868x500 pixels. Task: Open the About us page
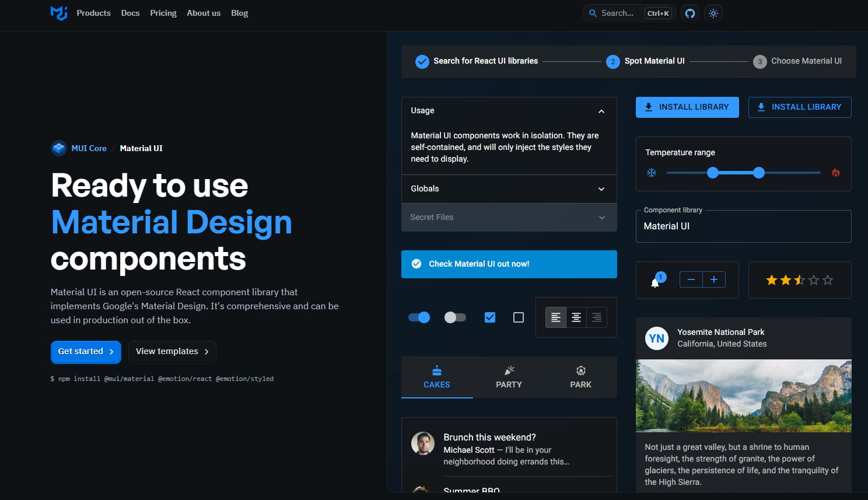coord(204,13)
